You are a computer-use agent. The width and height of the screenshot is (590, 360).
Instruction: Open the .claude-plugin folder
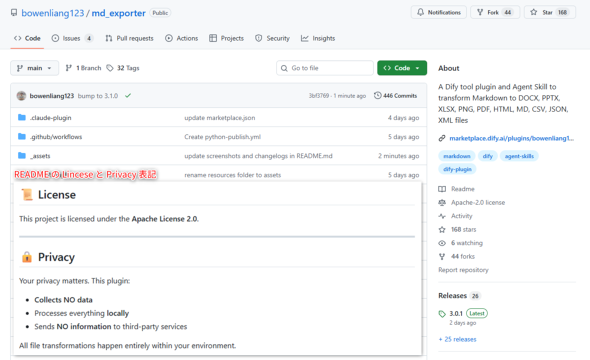click(x=51, y=118)
